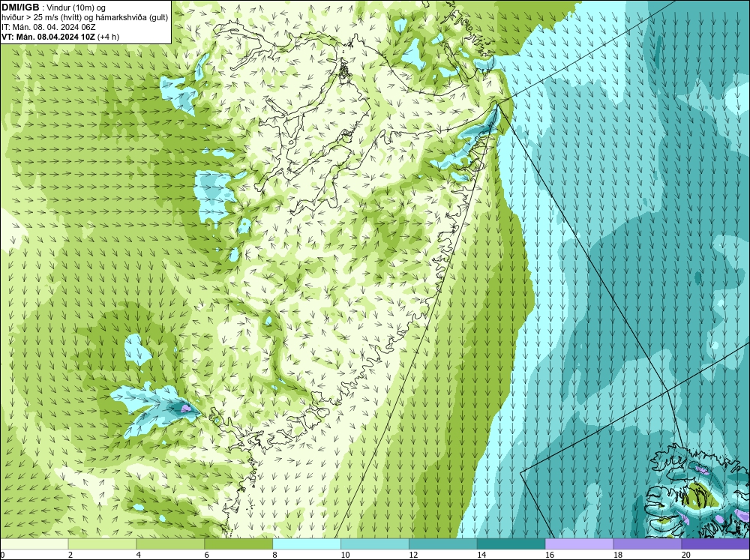The image size is (750, 560).
Task: Click the legend scale label "12"
Action: click(x=413, y=555)
